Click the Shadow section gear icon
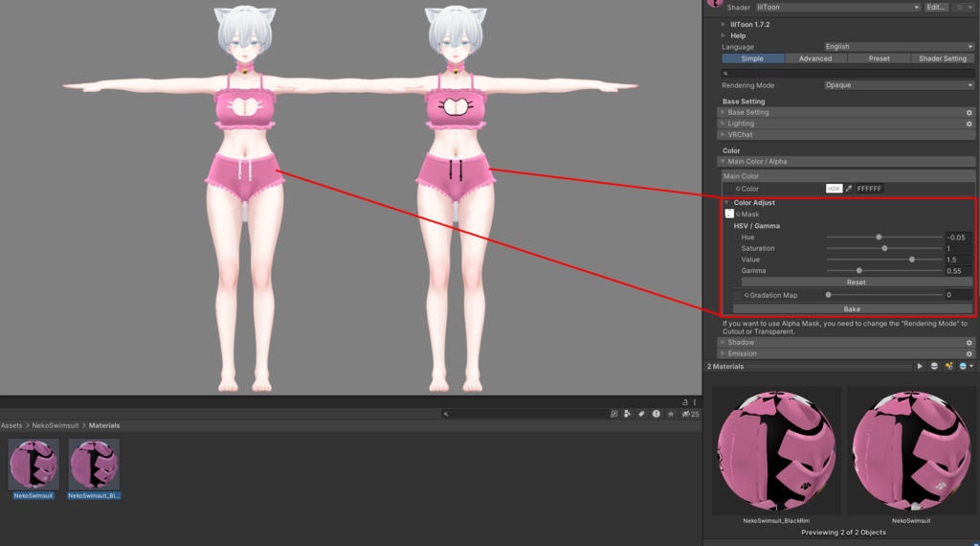Screen dimensions: 980x546 coord(969,343)
